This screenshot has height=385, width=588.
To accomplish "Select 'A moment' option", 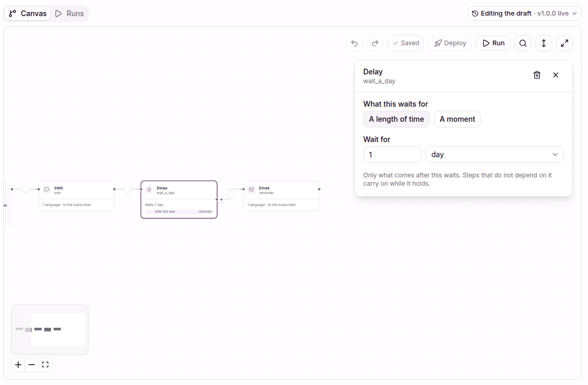I will coord(457,119).
